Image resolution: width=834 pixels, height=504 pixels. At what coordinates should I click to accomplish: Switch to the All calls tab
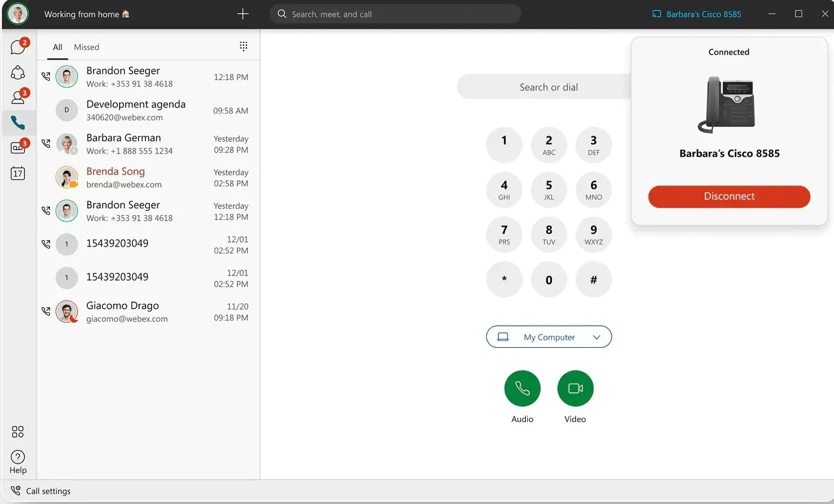pos(58,47)
